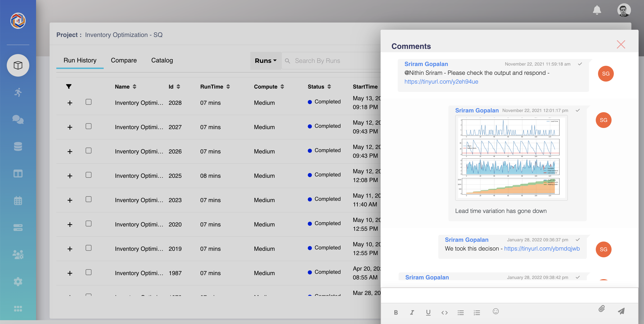Open the running person sidebar icon
The width and height of the screenshot is (644, 324).
[18, 92]
